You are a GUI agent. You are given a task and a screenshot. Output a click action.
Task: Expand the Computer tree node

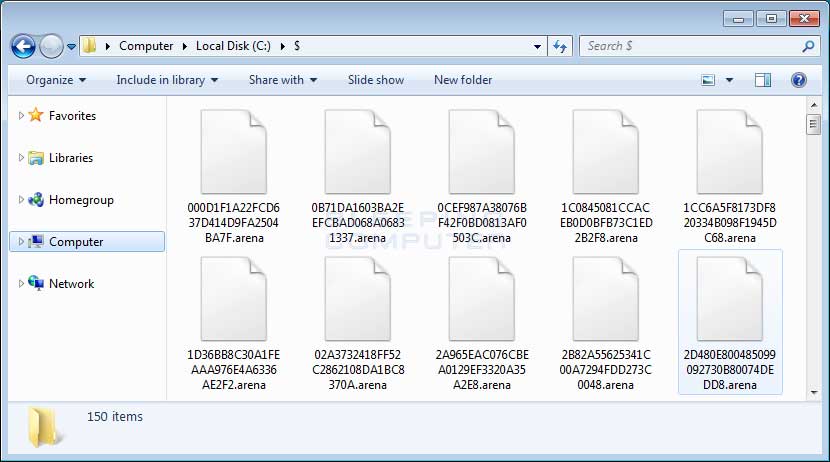[21, 242]
